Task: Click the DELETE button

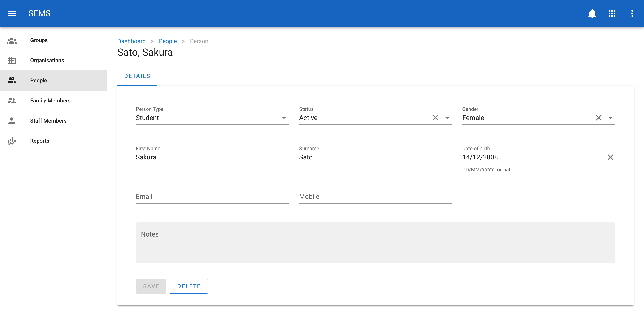Action: coord(189,286)
